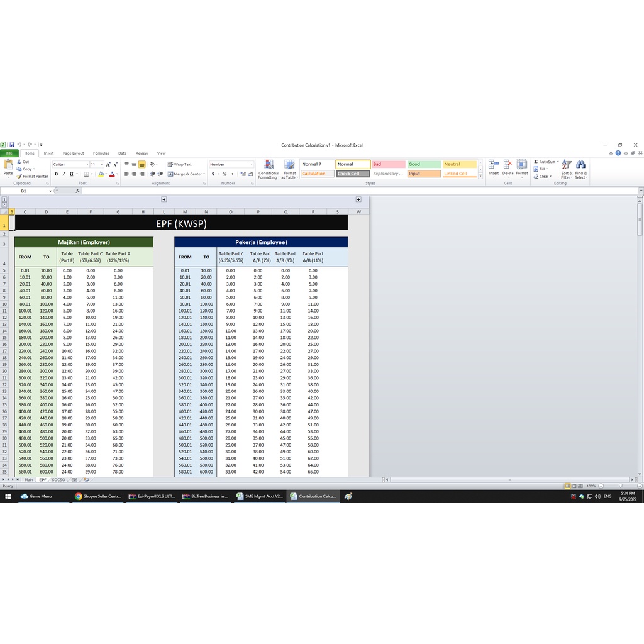Click the AutoSum sigma icon

[x=536, y=162]
